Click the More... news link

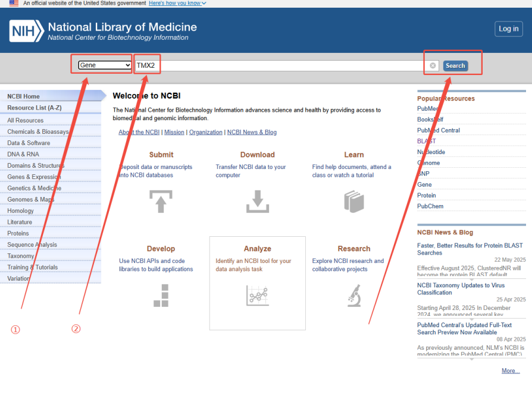click(x=511, y=371)
